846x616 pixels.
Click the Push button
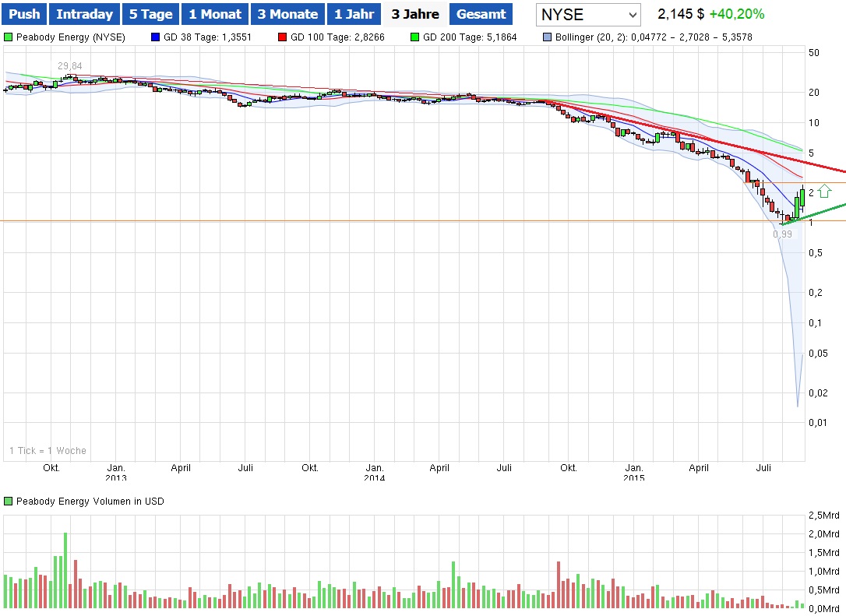click(x=23, y=13)
